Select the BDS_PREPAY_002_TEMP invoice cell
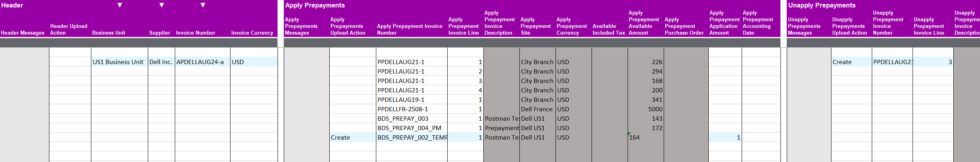This screenshot has height=162, width=980. pyautogui.click(x=412, y=137)
